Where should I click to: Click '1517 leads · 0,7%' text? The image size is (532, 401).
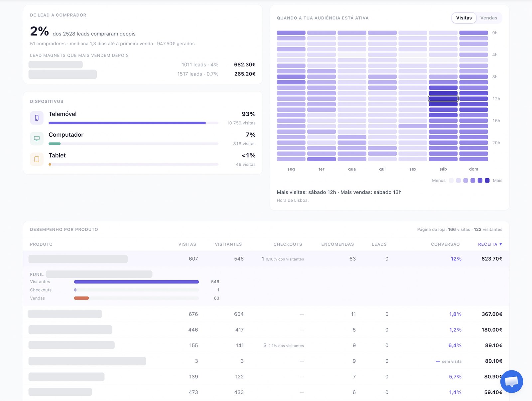pyautogui.click(x=198, y=74)
